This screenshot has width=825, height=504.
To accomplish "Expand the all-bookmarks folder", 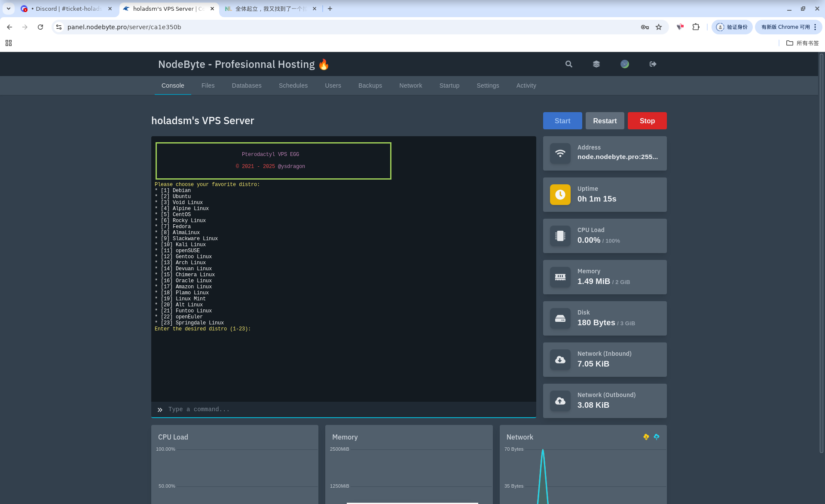I will (802, 43).
